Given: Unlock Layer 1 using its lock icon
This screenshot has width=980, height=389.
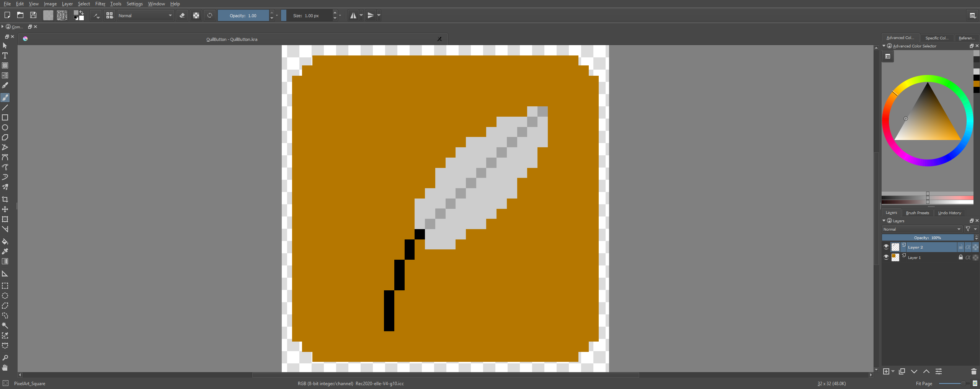Looking at the screenshot, I should click(x=960, y=257).
